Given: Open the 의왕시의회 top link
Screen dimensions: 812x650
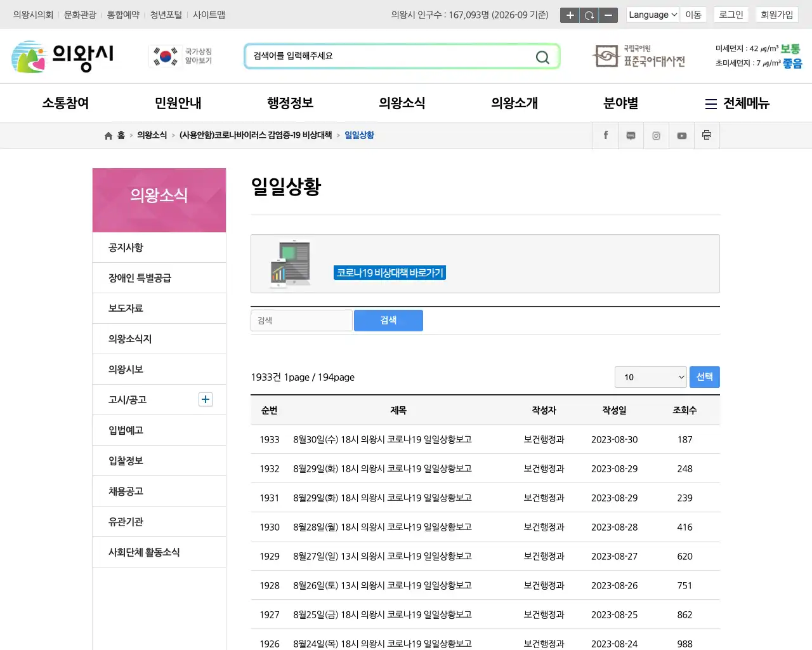Looking at the screenshot, I should click(x=33, y=15).
